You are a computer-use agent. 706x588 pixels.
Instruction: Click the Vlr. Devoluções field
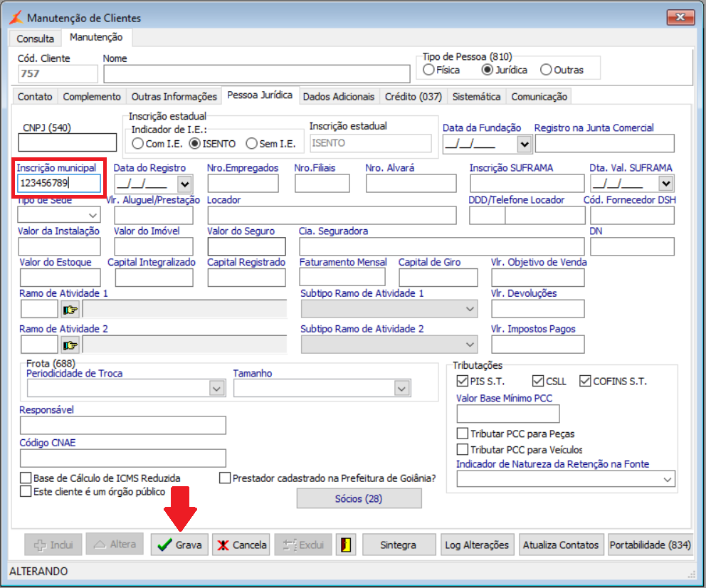538,309
